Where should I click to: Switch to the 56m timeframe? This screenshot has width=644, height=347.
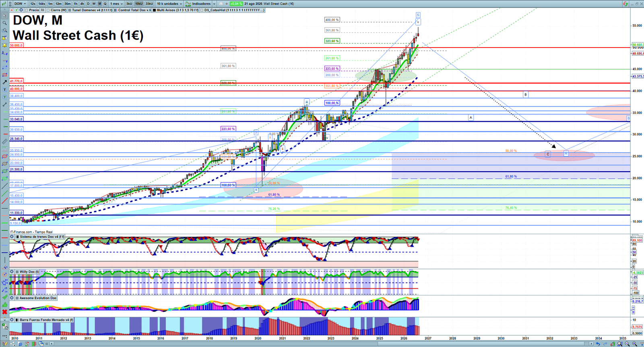(x=68, y=4)
